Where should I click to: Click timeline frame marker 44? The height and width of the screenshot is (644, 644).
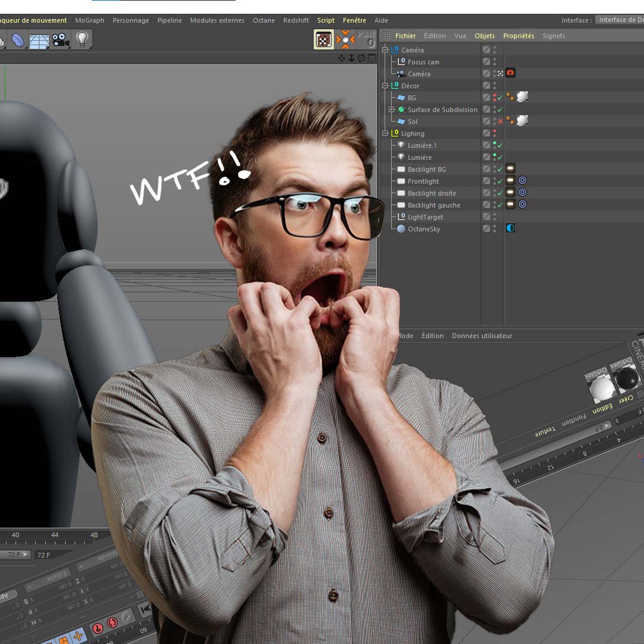(x=55, y=535)
